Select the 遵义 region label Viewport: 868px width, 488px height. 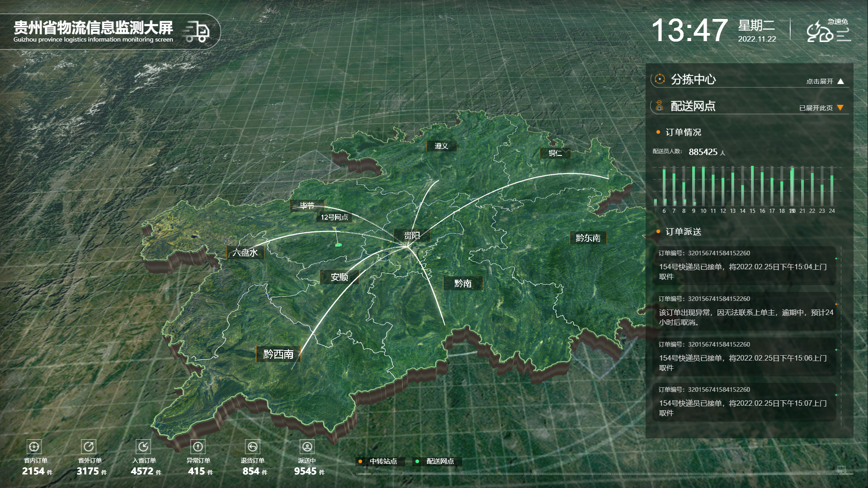point(442,146)
